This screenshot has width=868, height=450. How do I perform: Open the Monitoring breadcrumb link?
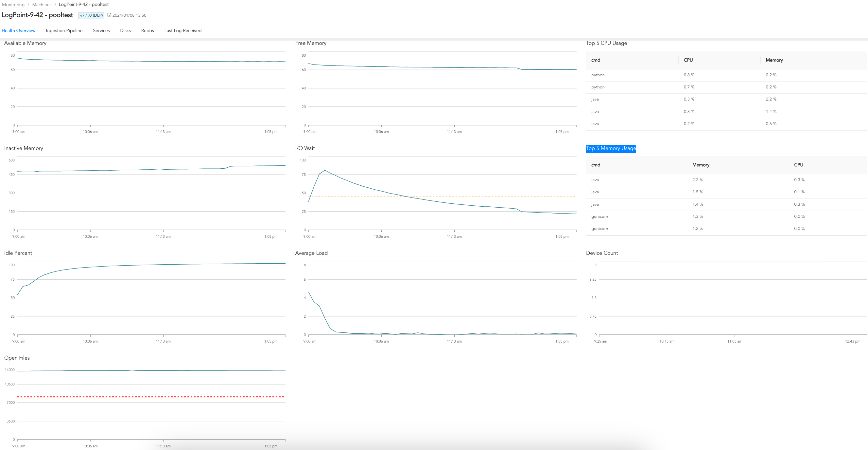point(13,4)
